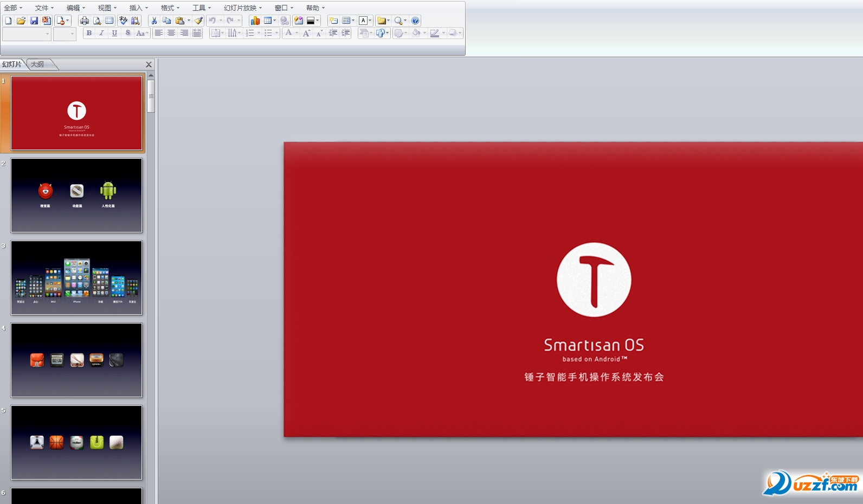Image resolution: width=863 pixels, height=504 pixels.
Task: Expand the zoom magnifier dropdown
Action: pyautogui.click(x=405, y=21)
